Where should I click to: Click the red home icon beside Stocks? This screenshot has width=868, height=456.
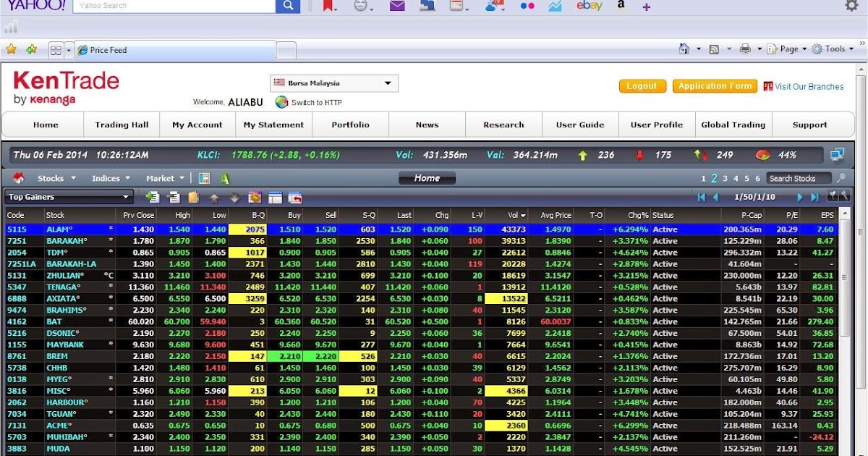(x=20, y=178)
